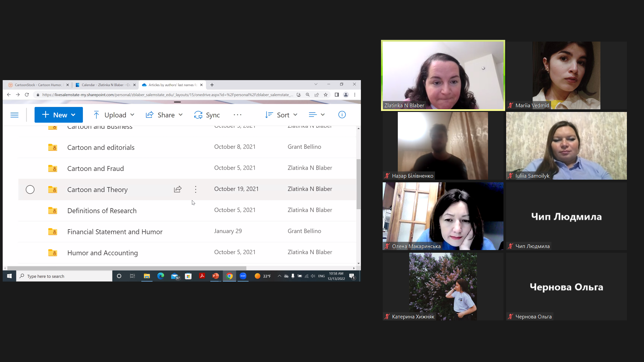
Task: Click the Humor and Accounting folder icon
Action: pyautogui.click(x=52, y=253)
